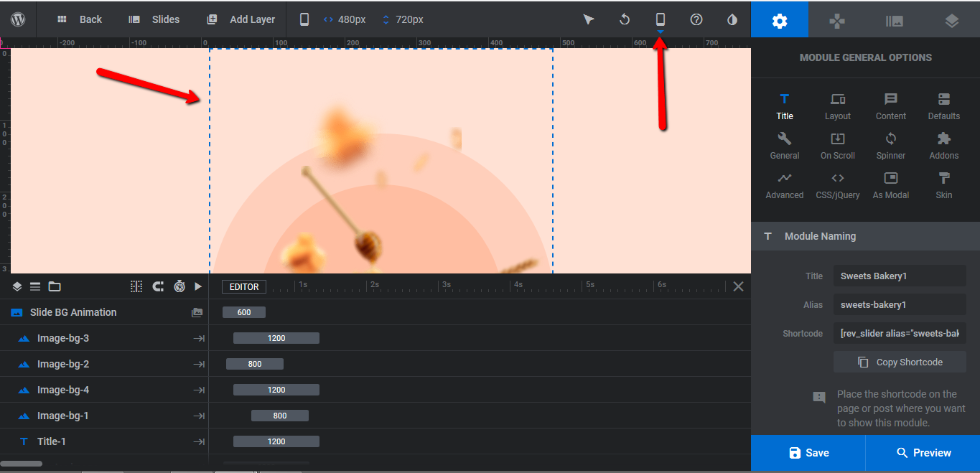The image size is (980, 473).
Task: Toggle the selection grid icon in timeline
Action: pos(136,286)
